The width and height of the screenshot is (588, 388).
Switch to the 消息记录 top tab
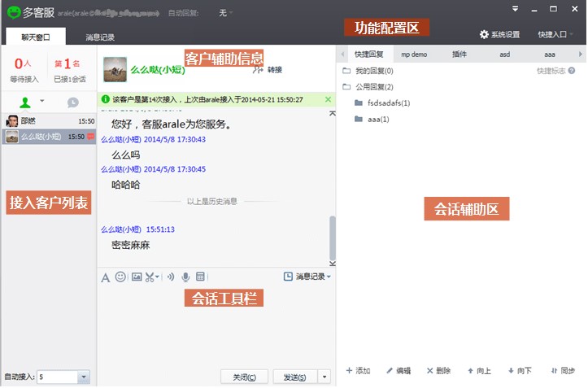pos(100,37)
